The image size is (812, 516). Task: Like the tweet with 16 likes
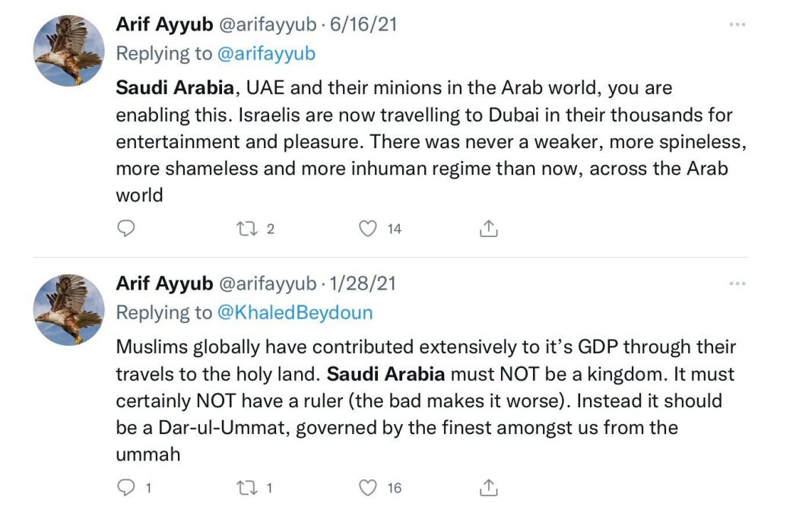click(369, 487)
